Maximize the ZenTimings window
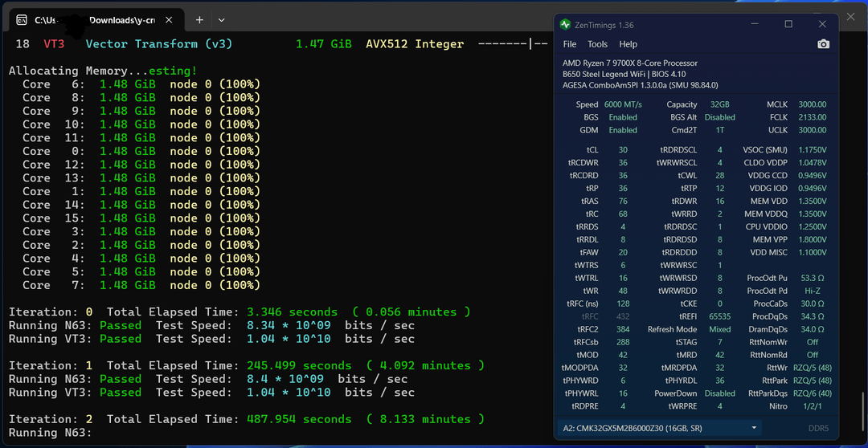Viewport: 868px width, 448px height. tap(788, 25)
